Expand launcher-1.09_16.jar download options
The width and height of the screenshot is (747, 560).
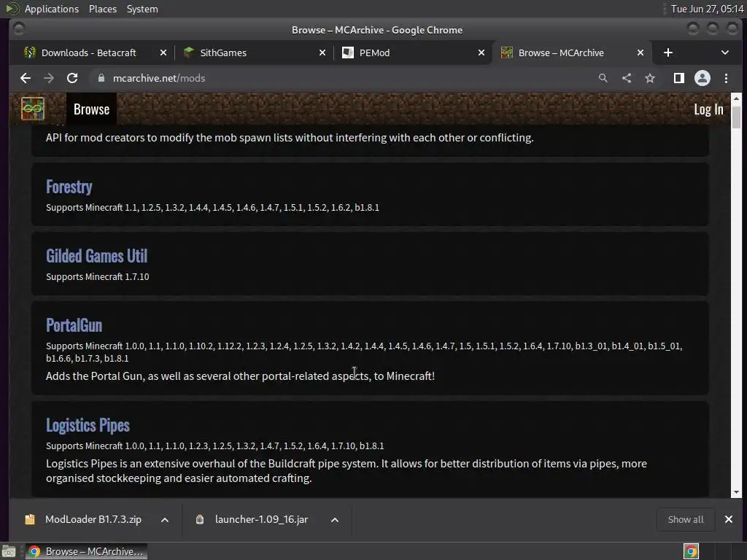334,519
